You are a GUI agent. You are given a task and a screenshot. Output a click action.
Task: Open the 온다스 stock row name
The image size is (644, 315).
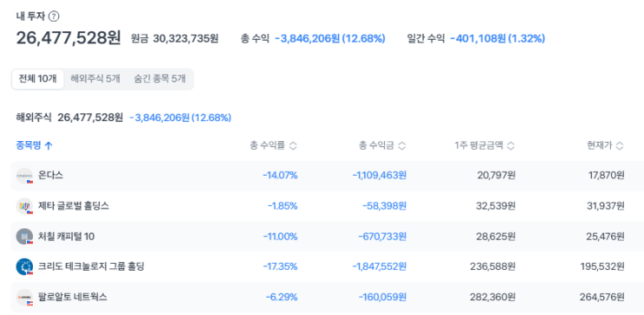point(51,176)
